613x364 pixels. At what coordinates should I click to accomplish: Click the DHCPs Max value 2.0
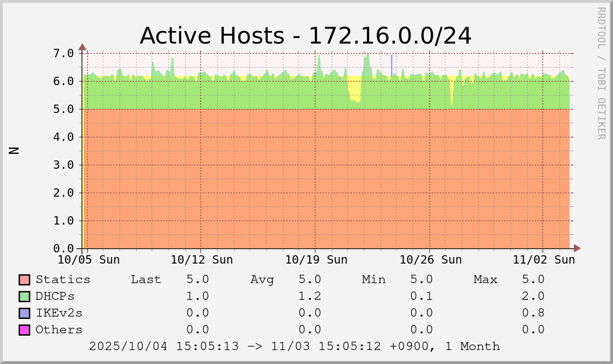click(533, 297)
